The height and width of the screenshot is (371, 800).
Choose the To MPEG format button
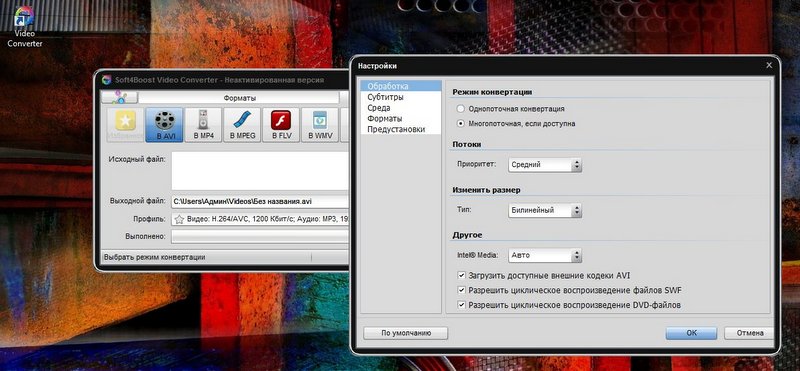[242, 125]
